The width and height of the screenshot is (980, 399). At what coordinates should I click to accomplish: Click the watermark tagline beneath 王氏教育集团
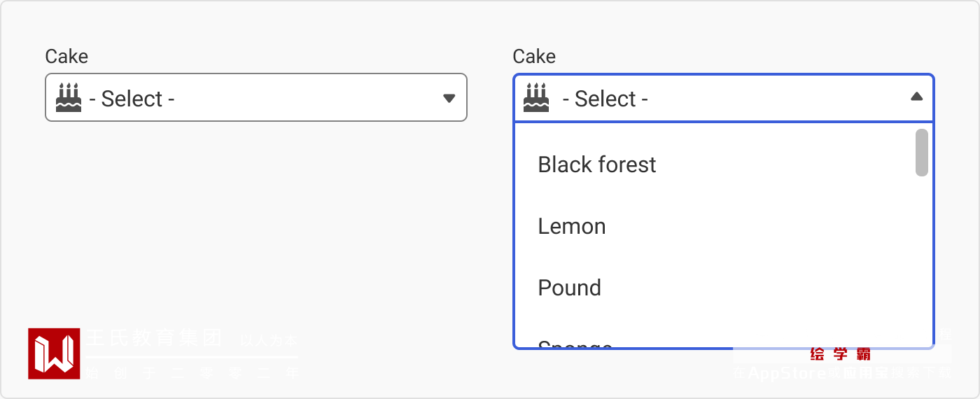(x=192, y=373)
